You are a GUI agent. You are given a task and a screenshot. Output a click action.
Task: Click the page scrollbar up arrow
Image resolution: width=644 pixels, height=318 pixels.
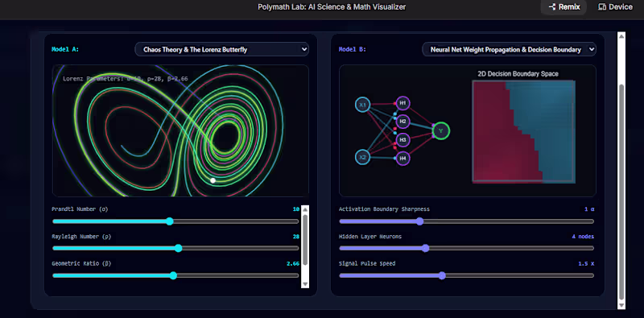click(x=621, y=37)
